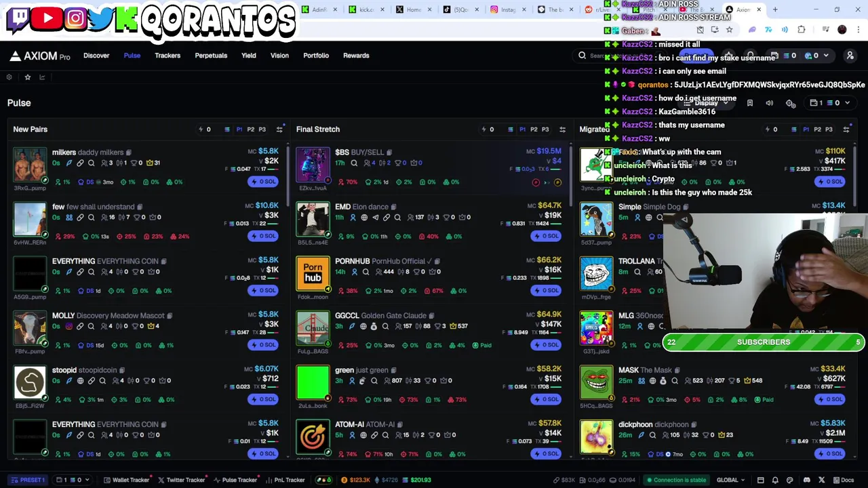
Task: Open the link icon in the milkers row
Action: pyautogui.click(x=80, y=163)
